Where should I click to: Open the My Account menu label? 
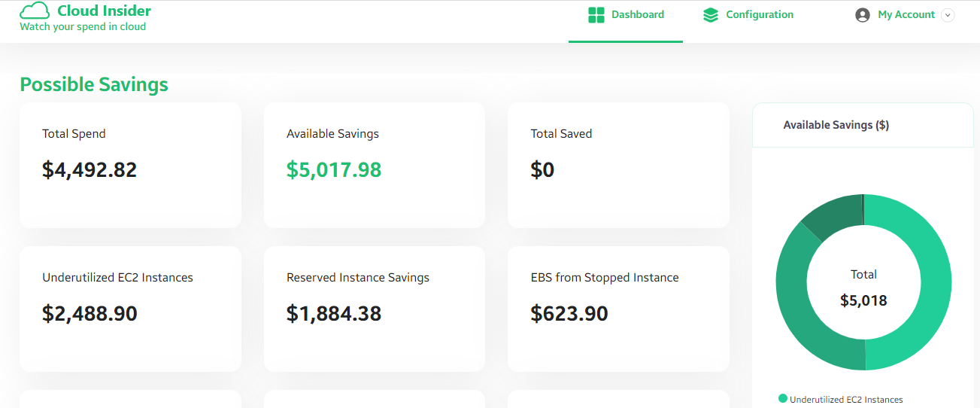pos(906,14)
